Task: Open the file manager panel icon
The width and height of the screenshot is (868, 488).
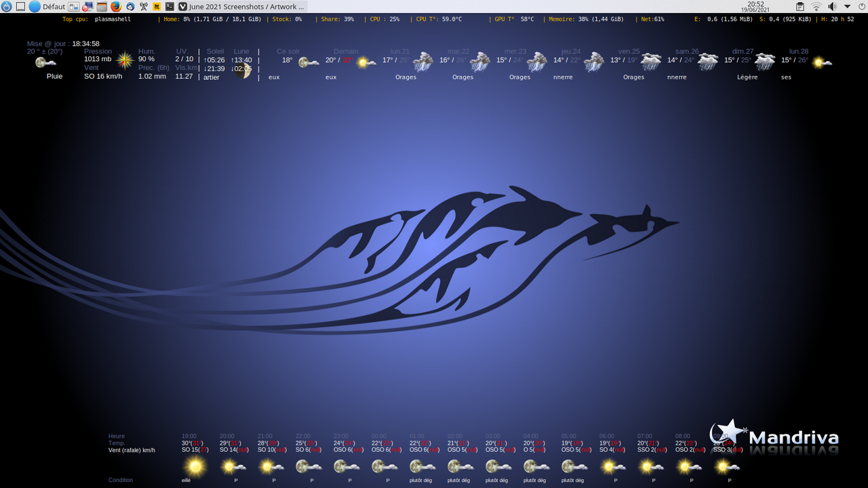Action: tap(100, 6)
